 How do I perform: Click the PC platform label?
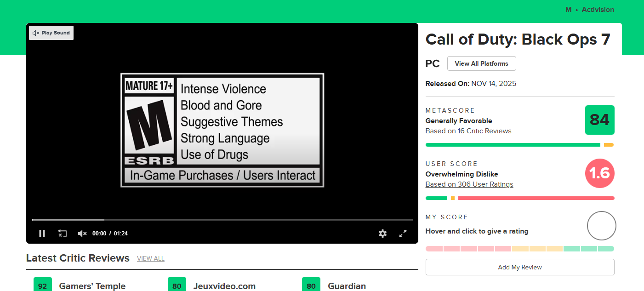[x=433, y=63]
